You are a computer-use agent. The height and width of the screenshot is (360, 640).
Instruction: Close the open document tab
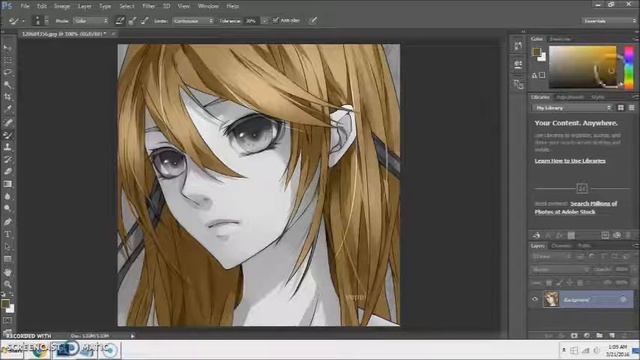(113, 34)
